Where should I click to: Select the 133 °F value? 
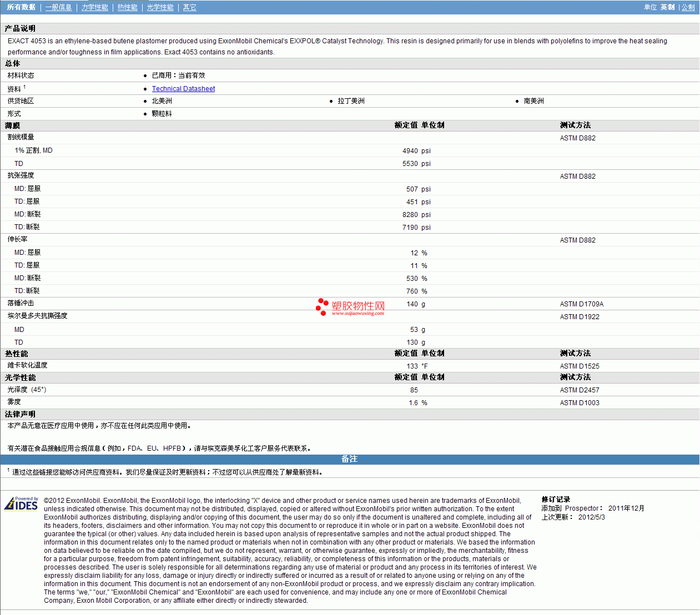417,366
